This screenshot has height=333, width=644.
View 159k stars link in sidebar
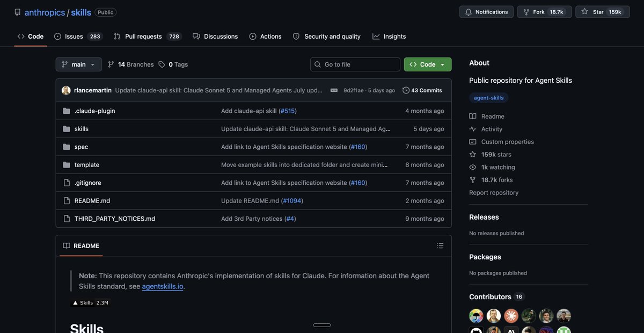tap(491, 155)
